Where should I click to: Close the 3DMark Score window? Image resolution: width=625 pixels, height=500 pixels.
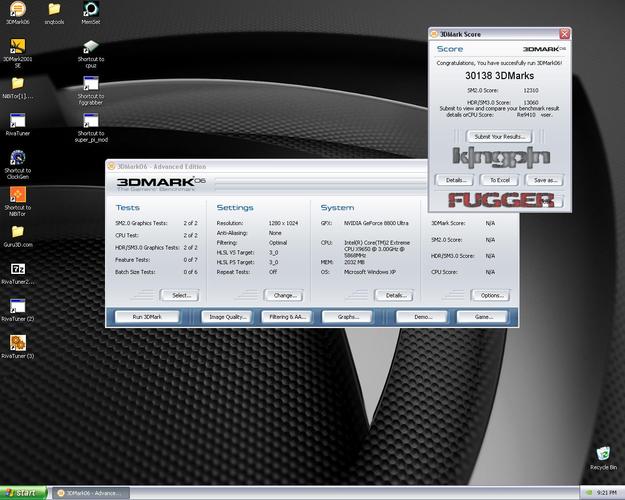click(564, 34)
